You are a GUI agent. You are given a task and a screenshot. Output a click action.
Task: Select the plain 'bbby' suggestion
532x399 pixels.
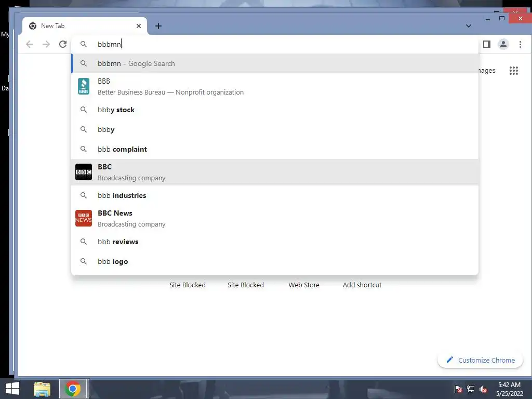pyautogui.click(x=275, y=129)
